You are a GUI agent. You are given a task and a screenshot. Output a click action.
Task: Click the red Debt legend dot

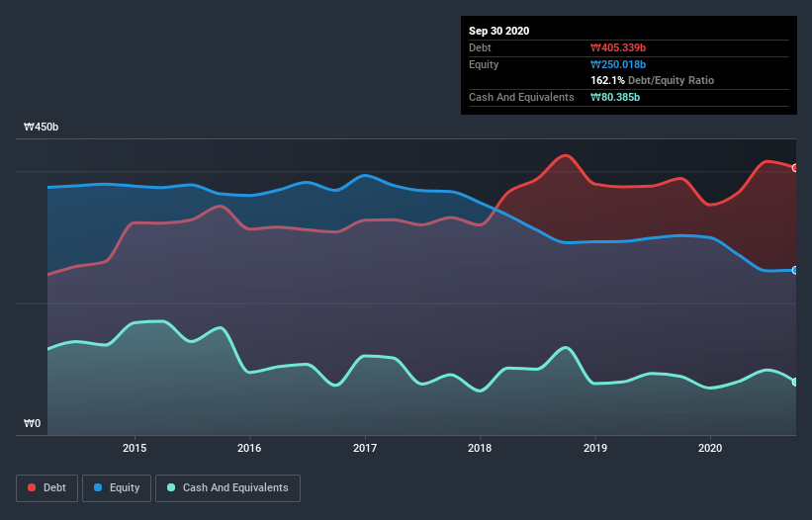coord(32,487)
